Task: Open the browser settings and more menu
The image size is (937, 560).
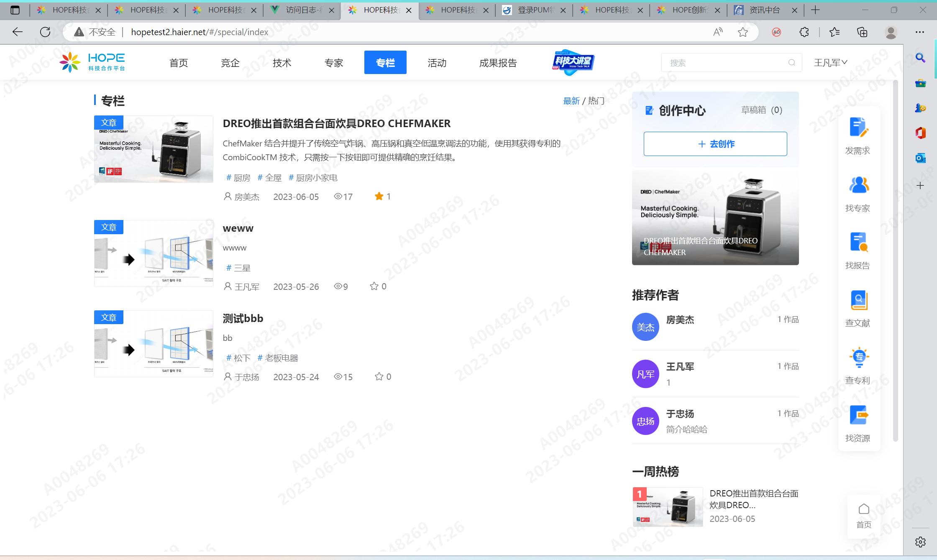Action: [x=919, y=32]
